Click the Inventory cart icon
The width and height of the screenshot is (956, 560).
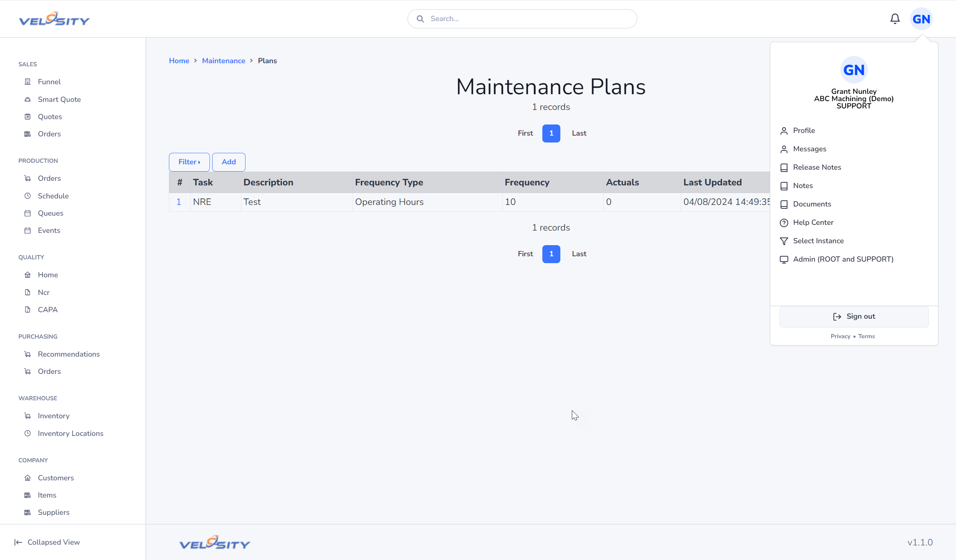pos(28,416)
